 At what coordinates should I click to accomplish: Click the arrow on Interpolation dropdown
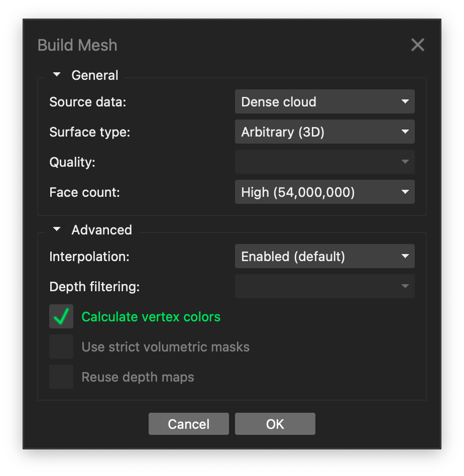click(x=405, y=256)
